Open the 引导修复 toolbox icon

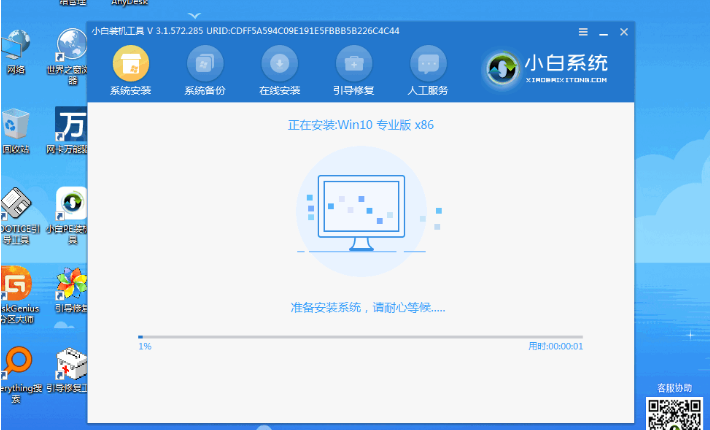coord(354,64)
